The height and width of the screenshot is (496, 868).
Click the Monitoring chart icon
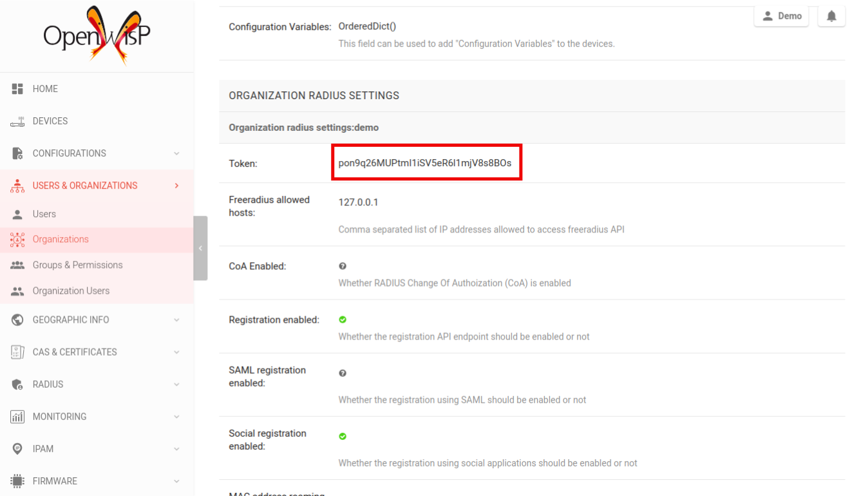[17, 416]
